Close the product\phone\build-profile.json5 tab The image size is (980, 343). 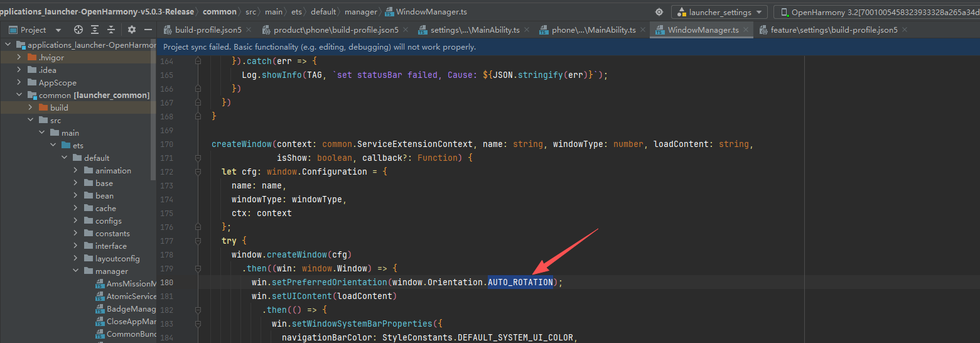[x=406, y=30]
